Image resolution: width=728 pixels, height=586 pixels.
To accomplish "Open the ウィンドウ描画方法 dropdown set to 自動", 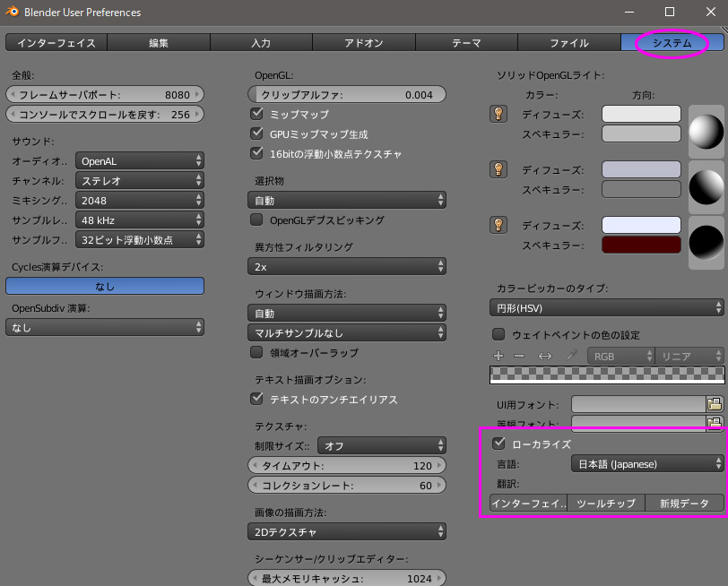I will tap(347, 314).
